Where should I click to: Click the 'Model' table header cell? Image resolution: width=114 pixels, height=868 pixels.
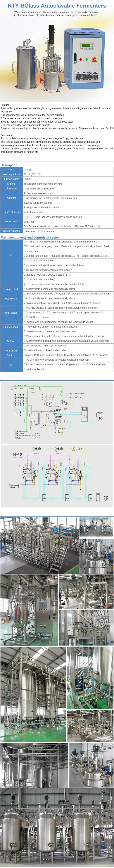pyautogui.click(x=11, y=169)
